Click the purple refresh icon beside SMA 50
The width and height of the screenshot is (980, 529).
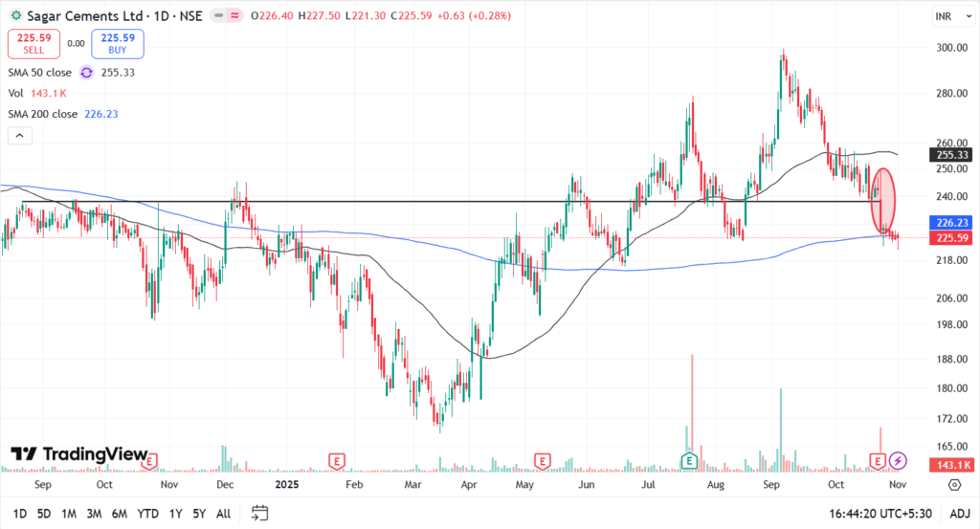pyautogui.click(x=86, y=72)
